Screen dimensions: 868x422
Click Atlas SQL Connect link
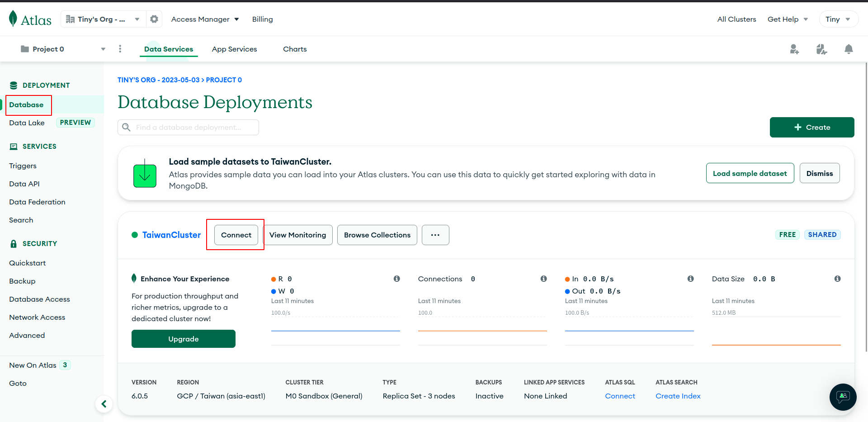coord(620,396)
